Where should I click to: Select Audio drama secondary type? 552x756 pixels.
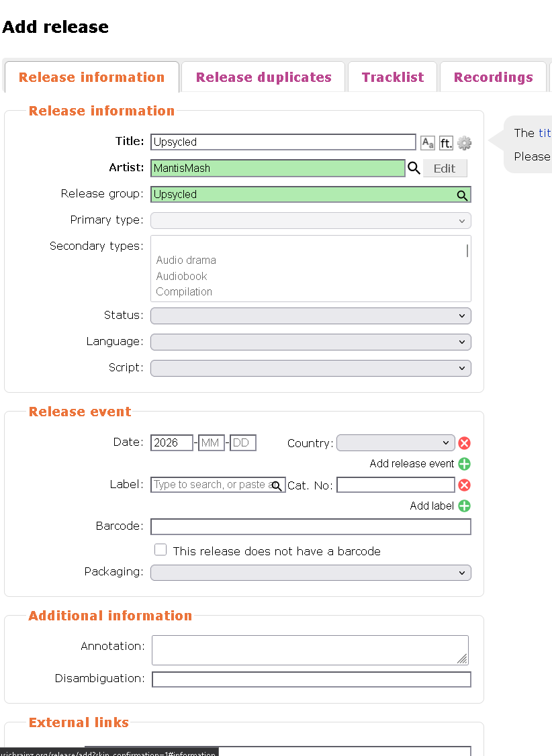(186, 261)
